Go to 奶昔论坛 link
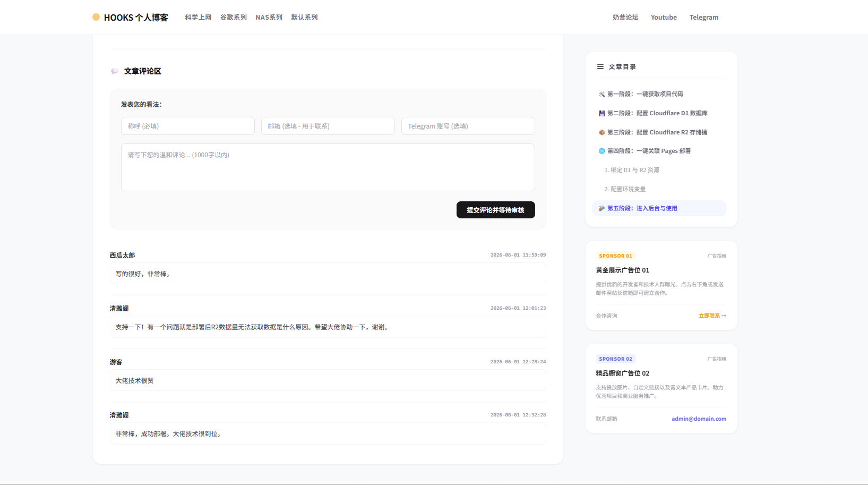Viewport: 868px width, 485px height. click(x=625, y=18)
